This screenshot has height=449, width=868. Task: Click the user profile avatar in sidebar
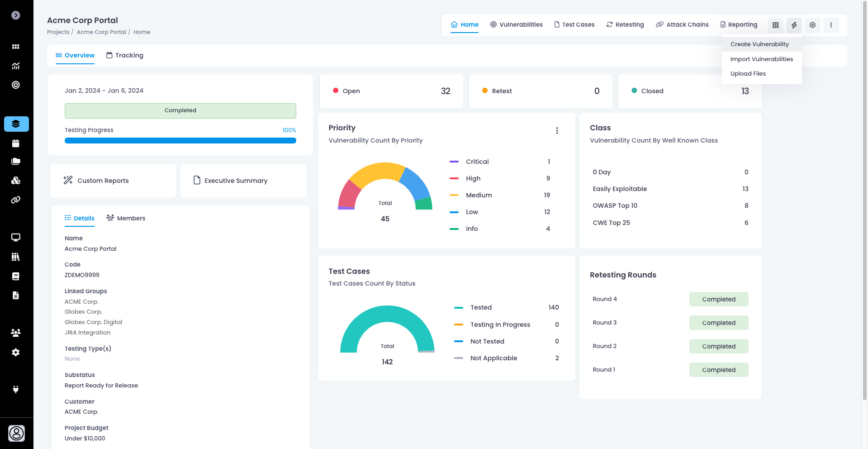[17, 433]
